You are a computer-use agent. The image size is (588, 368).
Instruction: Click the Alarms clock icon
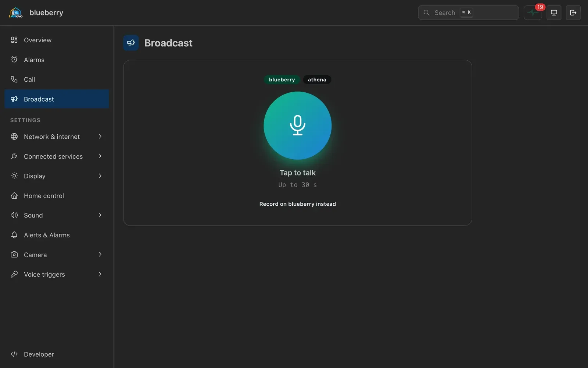click(x=14, y=60)
